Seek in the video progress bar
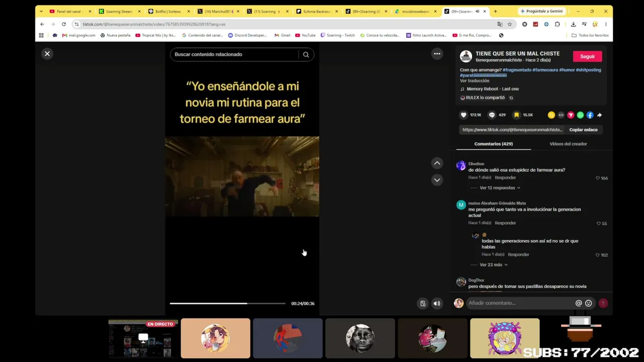The image size is (644, 362). coord(227,304)
